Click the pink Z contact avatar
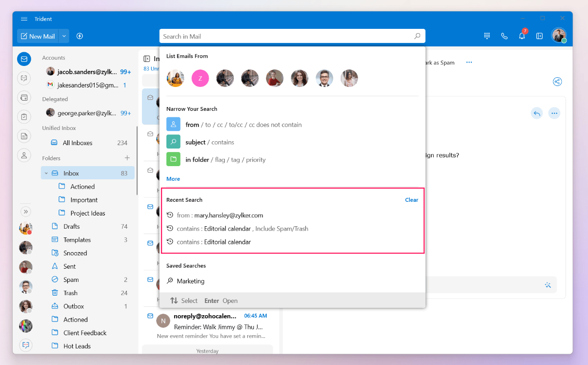This screenshot has width=588, height=365. tap(200, 78)
